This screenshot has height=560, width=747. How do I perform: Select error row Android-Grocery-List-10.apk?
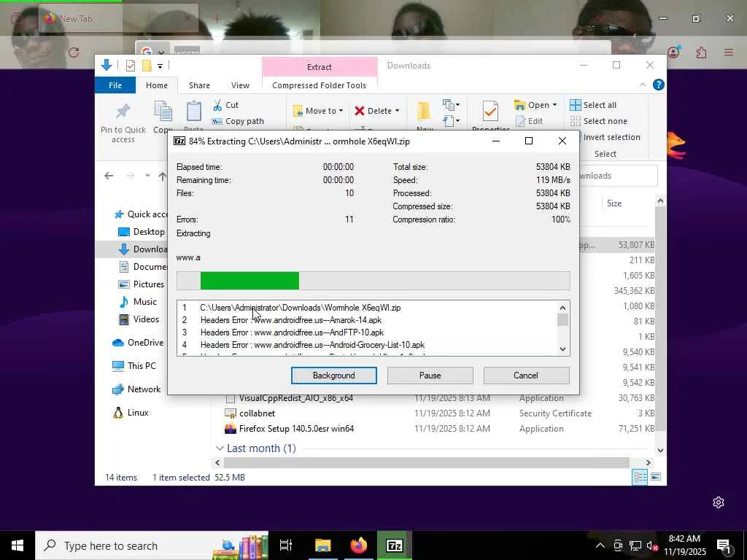[x=312, y=345]
